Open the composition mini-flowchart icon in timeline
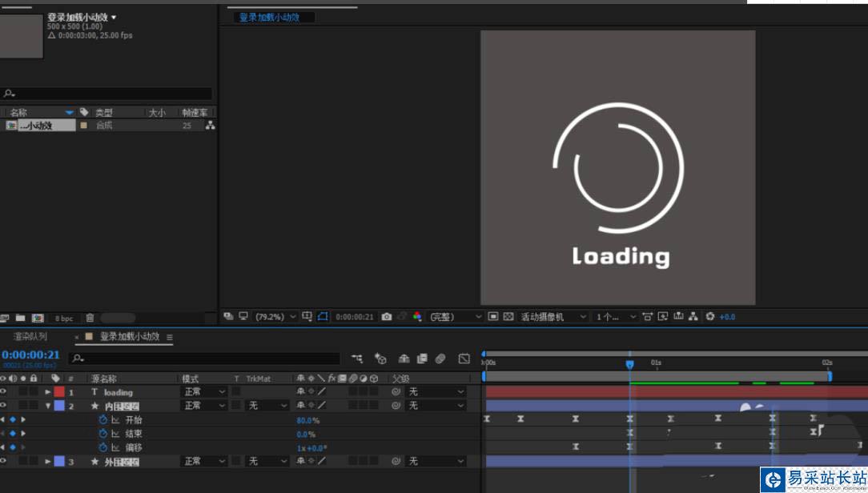Image resolution: width=868 pixels, height=493 pixels. (357, 359)
